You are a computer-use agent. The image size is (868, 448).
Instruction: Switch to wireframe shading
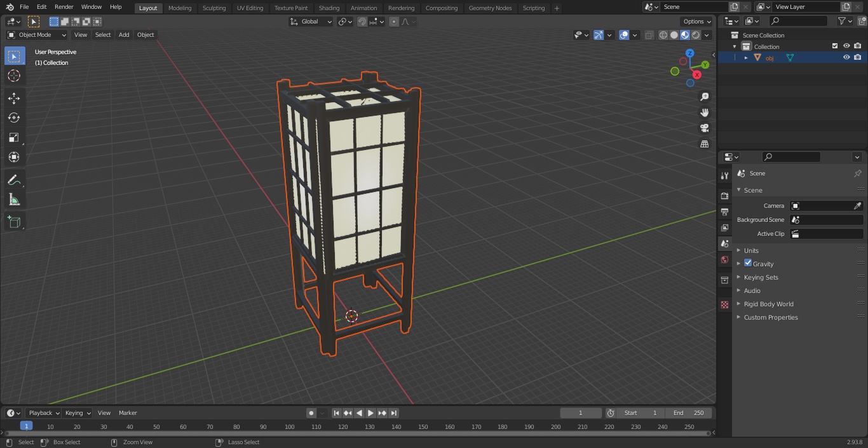pos(663,35)
